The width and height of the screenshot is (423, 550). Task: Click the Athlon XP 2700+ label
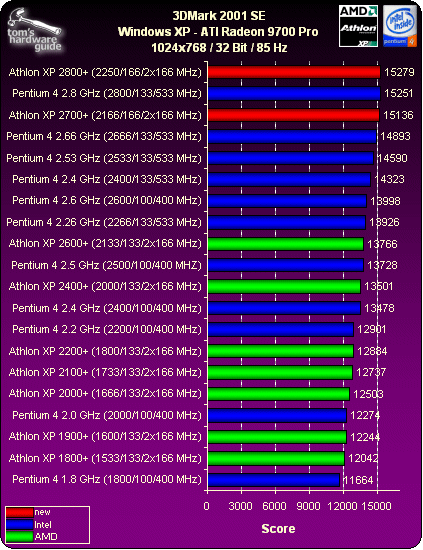pyautogui.click(x=105, y=115)
